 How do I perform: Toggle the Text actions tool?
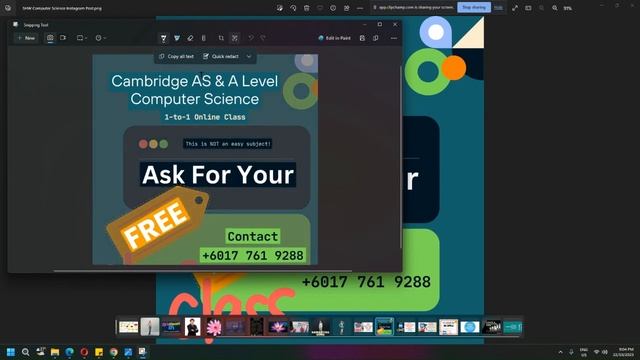(235, 38)
